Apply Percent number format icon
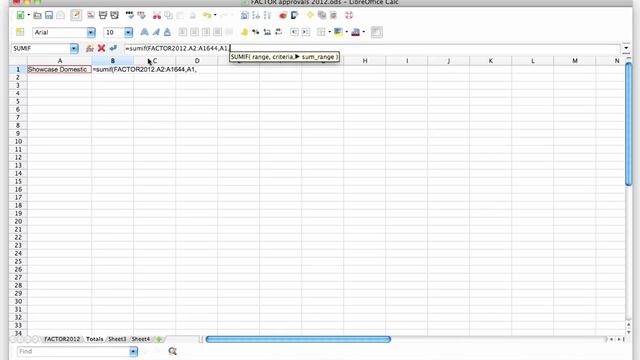Viewport: 640px width, 360px height. (256, 32)
